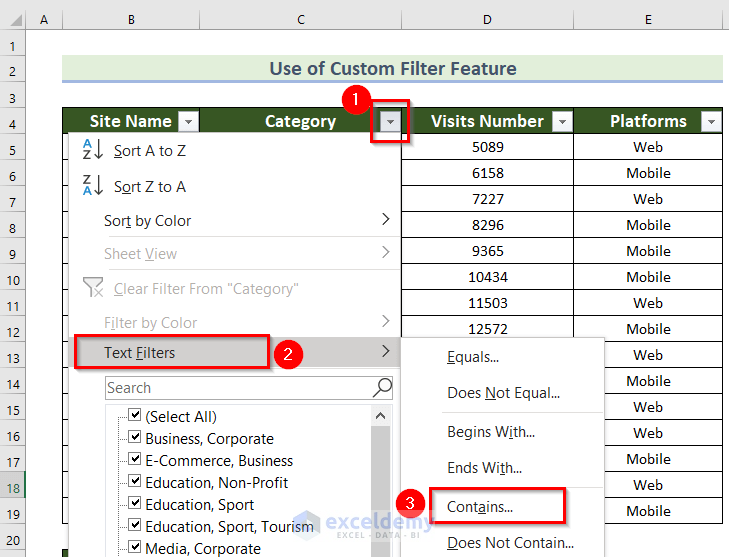Viewport: 729px width, 557px height.
Task: Choose the Begins With... filter option
Action: point(491,432)
